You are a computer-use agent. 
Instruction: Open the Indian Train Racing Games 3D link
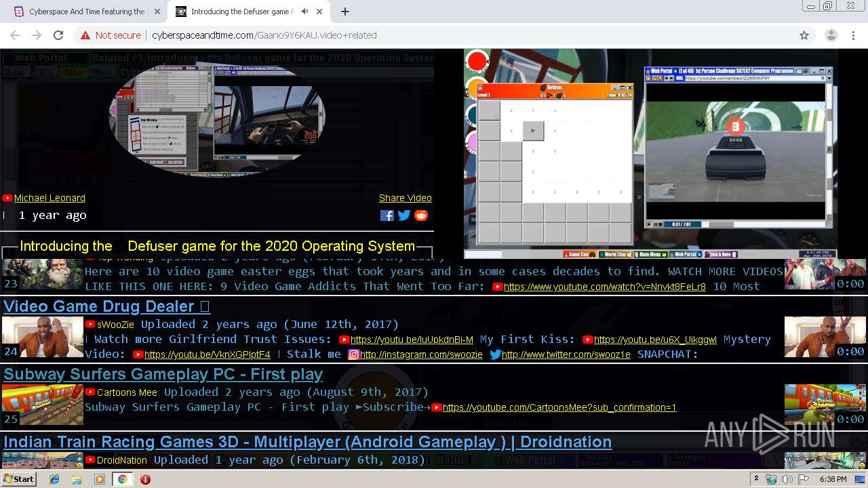coord(307,442)
